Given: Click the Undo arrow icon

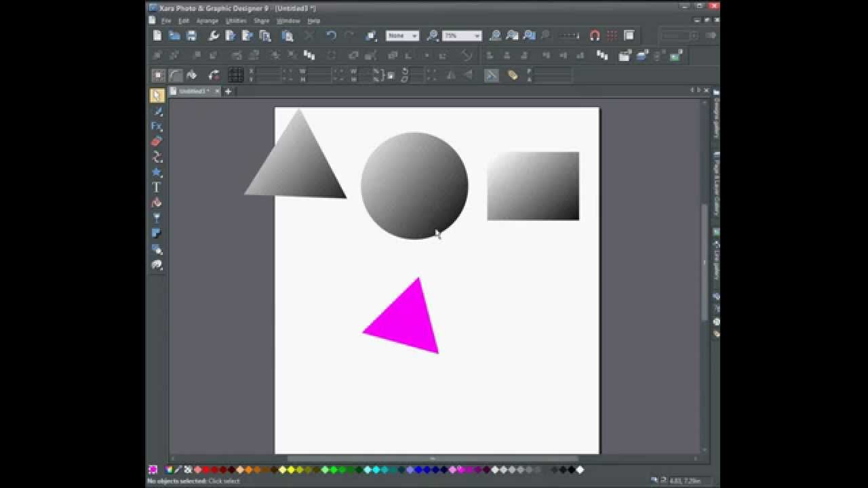Looking at the screenshot, I should 331,35.
